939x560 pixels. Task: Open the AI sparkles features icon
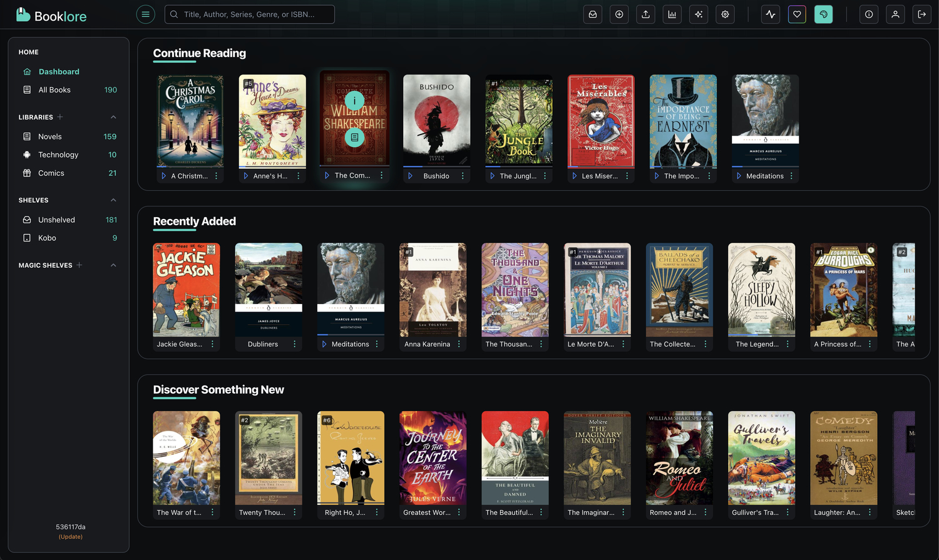point(699,14)
